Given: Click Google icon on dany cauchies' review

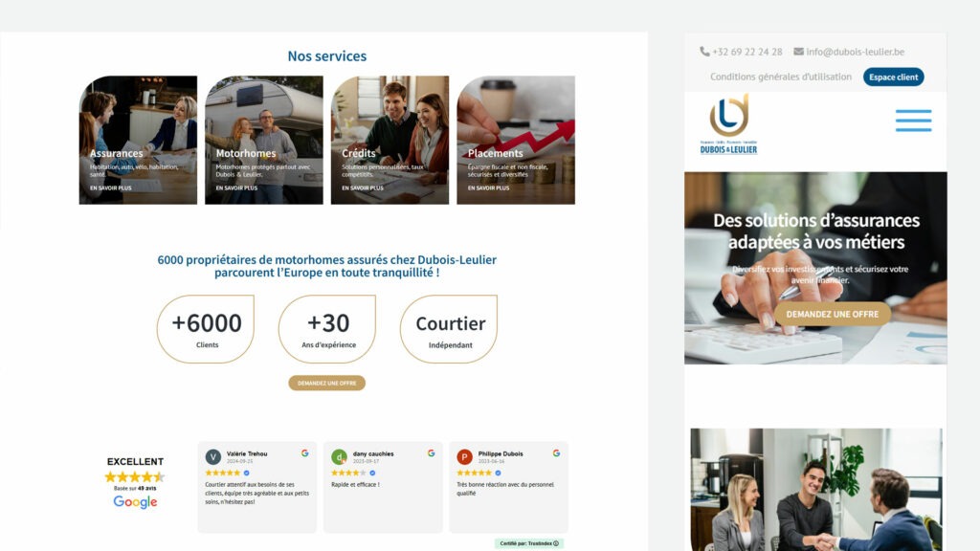Looking at the screenshot, I should (x=432, y=452).
